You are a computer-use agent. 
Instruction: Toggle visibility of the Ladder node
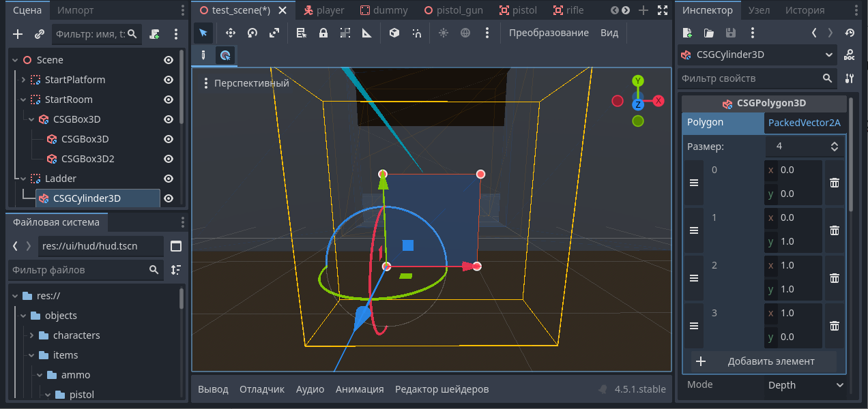pyautogui.click(x=169, y=179)
